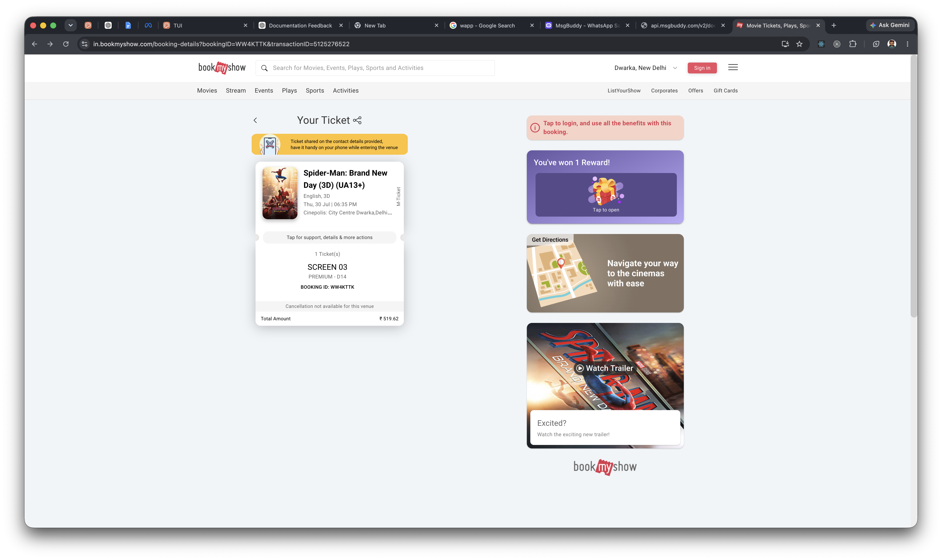Click the BookMyShow logo at the bottom
Image resolution: width=942 pixels, height=560 pixels.
coord(605,467)
